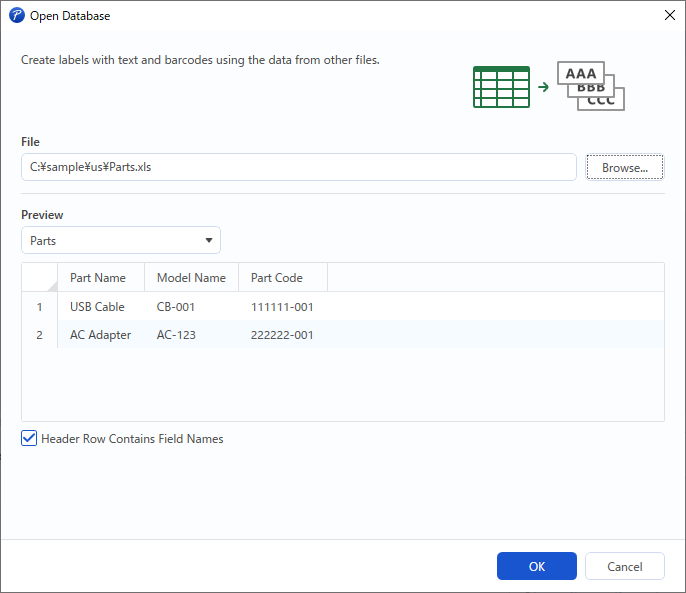Close the Open Database dialog
This screenshot has height=593, width=686.
click(669, 16)
